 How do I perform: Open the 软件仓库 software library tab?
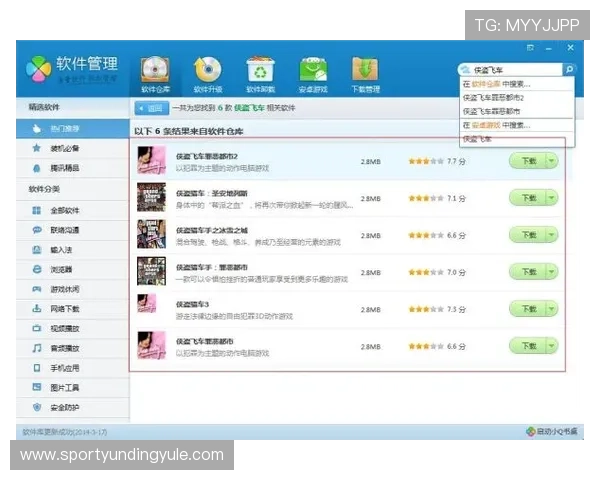point(155,75)
